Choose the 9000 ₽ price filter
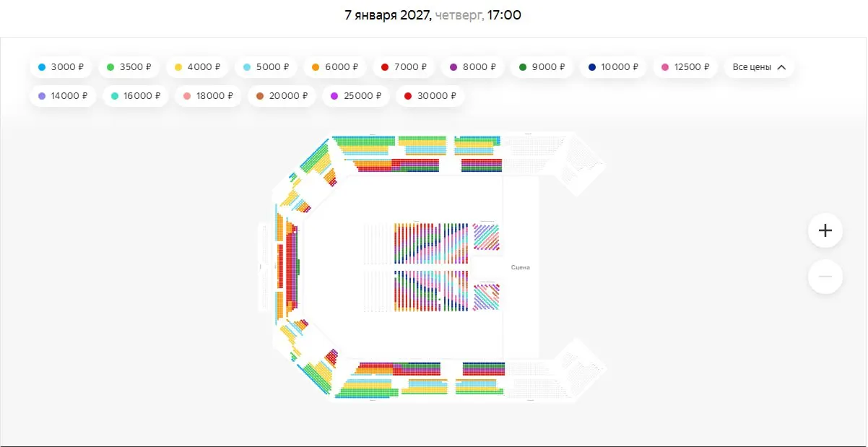Image resolution: width=868 pixels, height=447 pixels. tap(542, 67)
